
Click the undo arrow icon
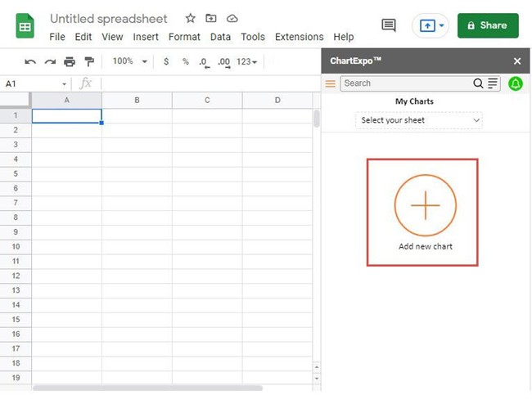(x=30, y=62)
